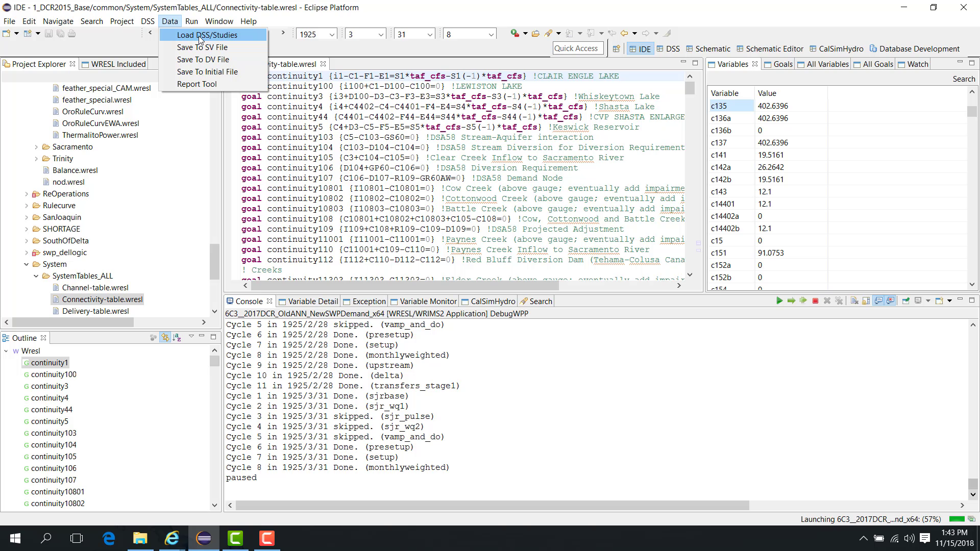Image resolution: width=980 pixels, height=551 pixels.
Task: Switch to CalSimHydro perspective
Action: click(836, 49)
